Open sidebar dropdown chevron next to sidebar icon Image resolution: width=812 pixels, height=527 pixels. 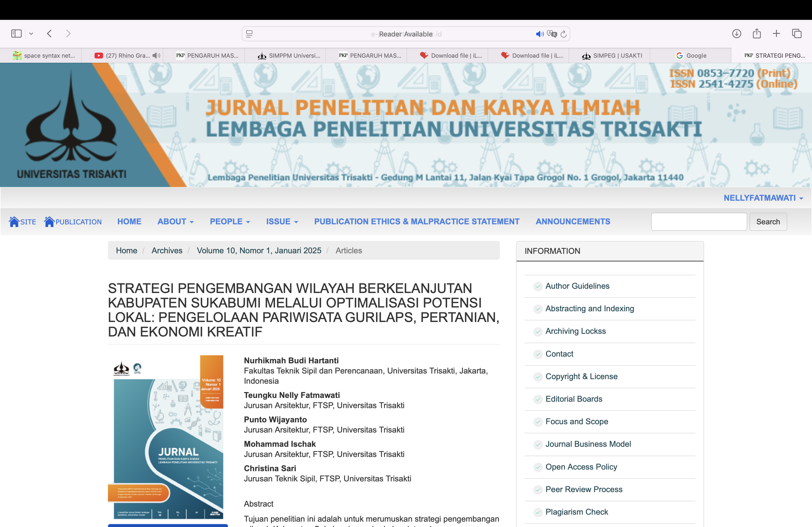(31, 33)
